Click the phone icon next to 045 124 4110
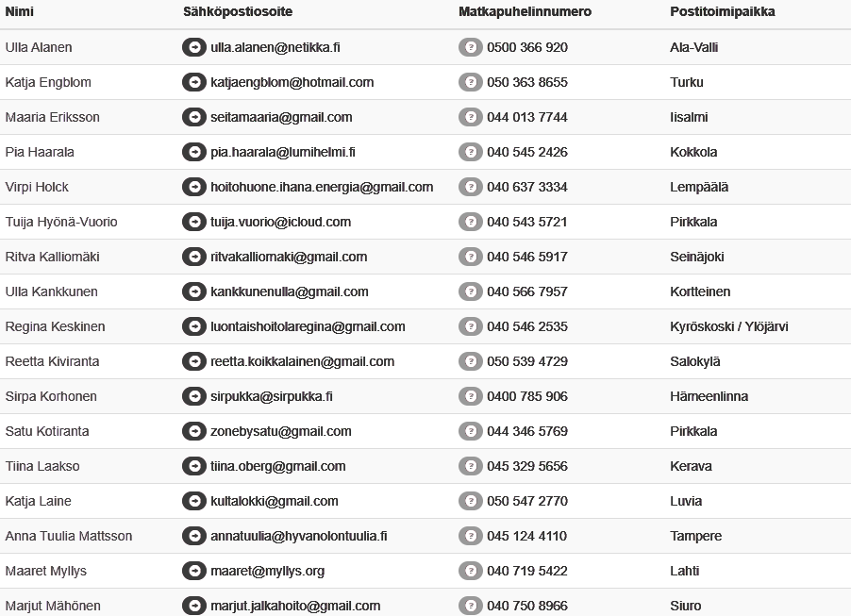Image resolution: width=851 pixels, height=616 pixels. pos(470,536)
